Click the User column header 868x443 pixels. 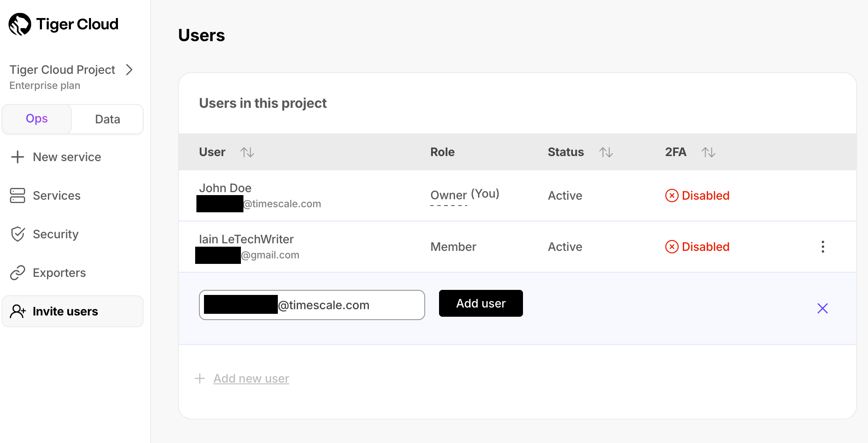click(212, 152)
